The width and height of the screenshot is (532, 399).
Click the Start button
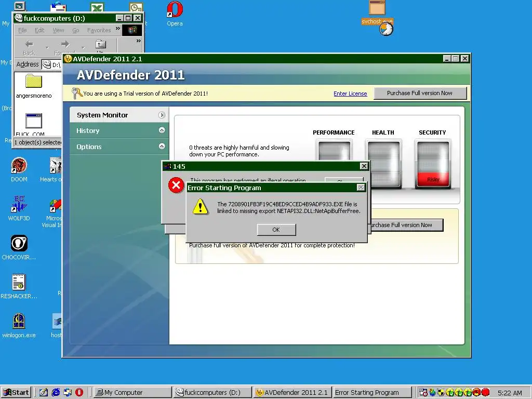(16, 393)
